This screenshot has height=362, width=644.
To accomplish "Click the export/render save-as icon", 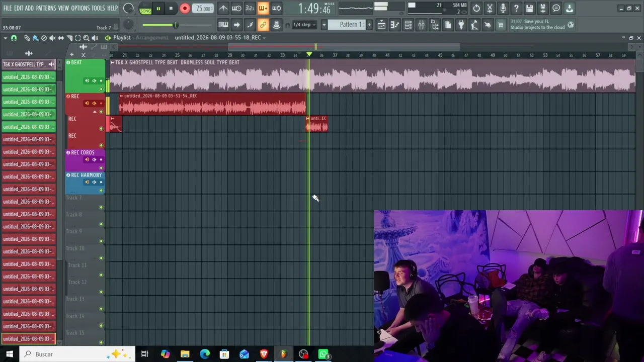I will 542,8.
